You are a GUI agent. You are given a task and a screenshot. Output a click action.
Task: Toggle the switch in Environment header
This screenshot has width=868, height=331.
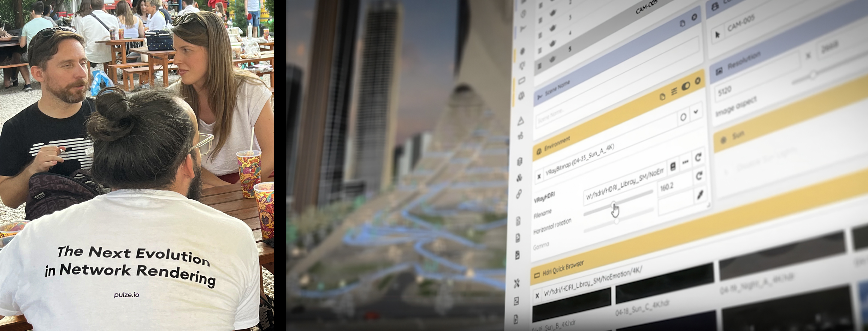point(686,86)
